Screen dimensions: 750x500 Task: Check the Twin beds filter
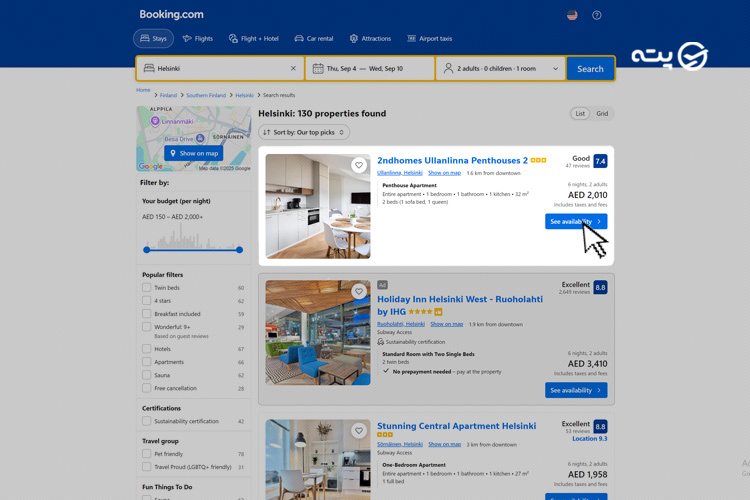pos(147,288)
